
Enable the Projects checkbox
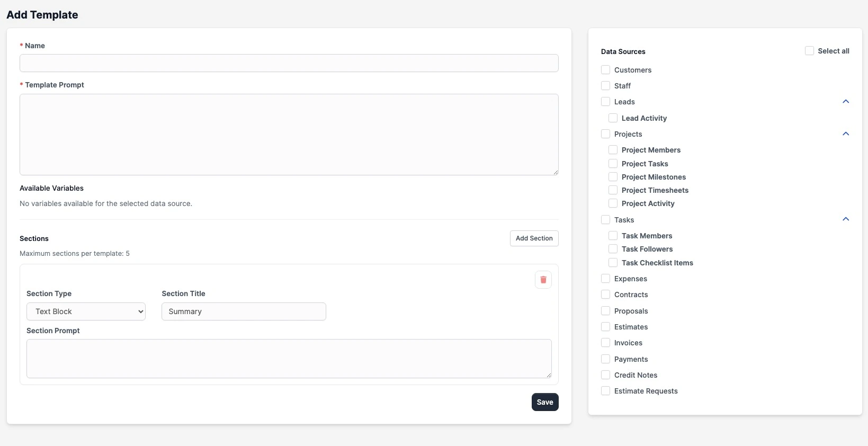pyautogui.click(x=606, y=134)
